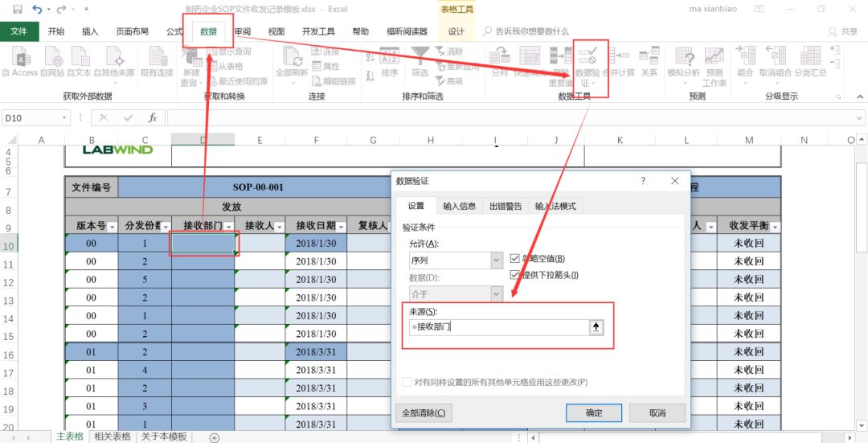
Task: Expand the 接收部门 column filter arrow
Action: (228, 227)
